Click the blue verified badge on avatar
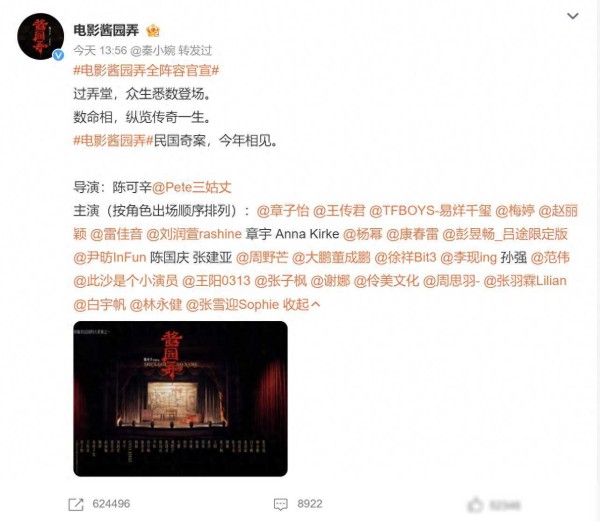The height and width of the screenshot is (522, 600). click(x=58, y=55)
